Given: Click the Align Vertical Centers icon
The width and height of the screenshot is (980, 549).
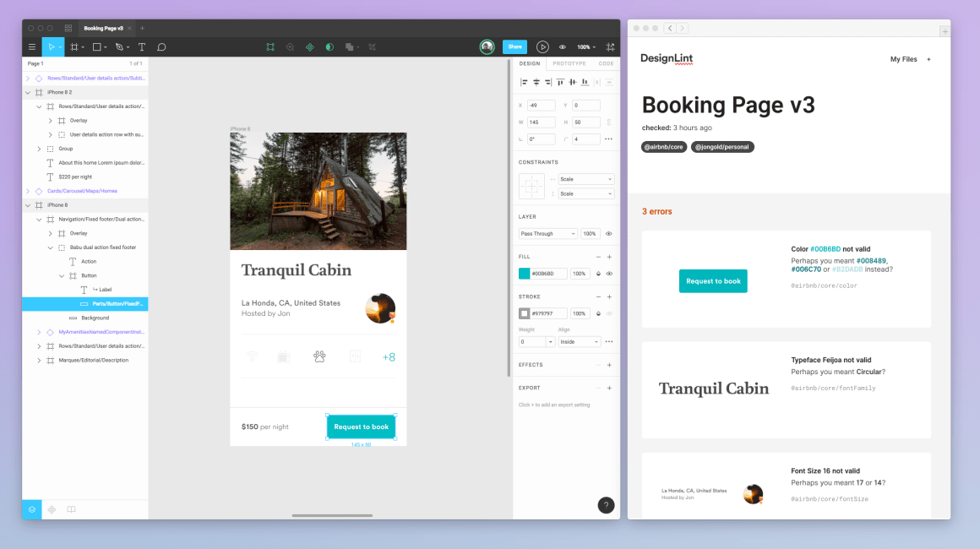Looking at the screenshot, I should (x=573, y=82).
